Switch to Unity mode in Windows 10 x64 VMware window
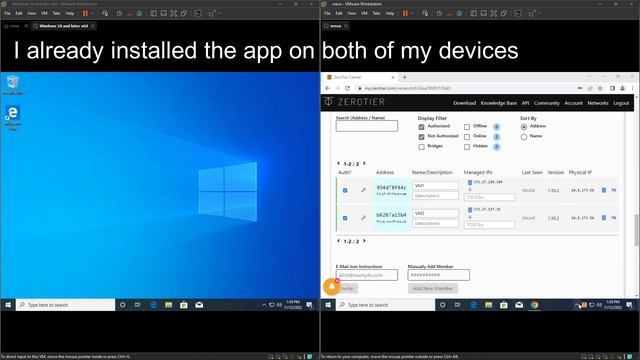The height and width of the screenshot is (360, 640). pos(184,13)
